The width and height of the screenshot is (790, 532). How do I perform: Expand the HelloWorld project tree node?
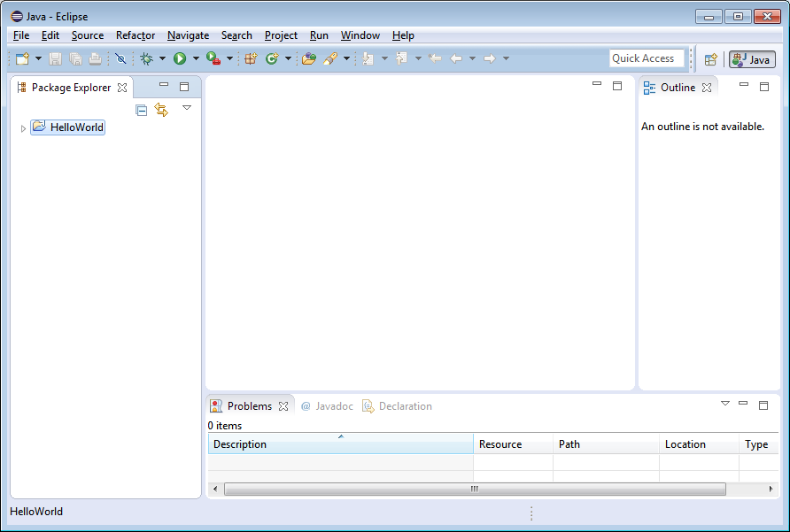tap(23, 128)
